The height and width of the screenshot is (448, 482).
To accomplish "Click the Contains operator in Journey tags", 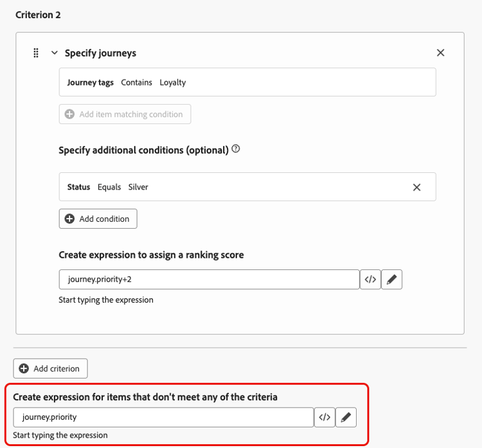I will 136,82.
